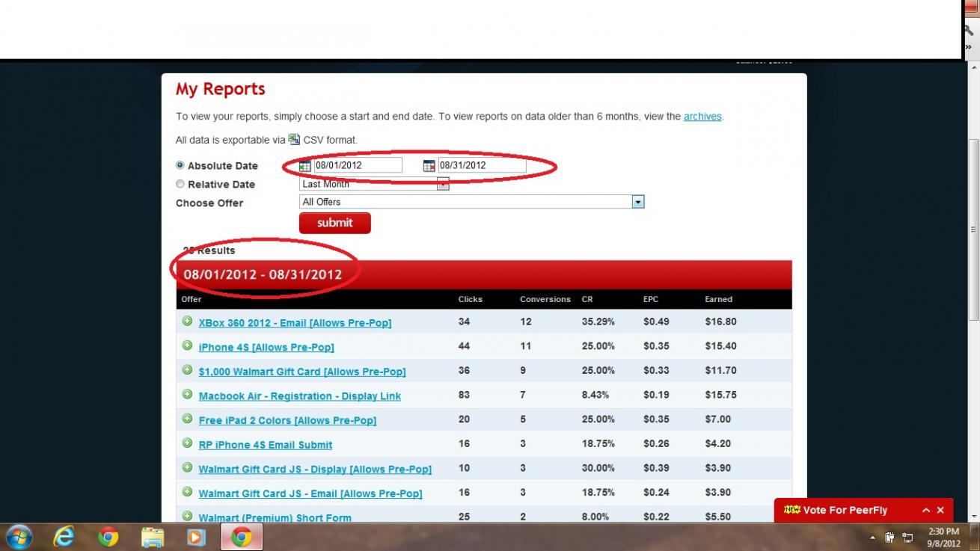Open the first Chrome taskbar icon
980x551 pixels.
tap(108, 537)
